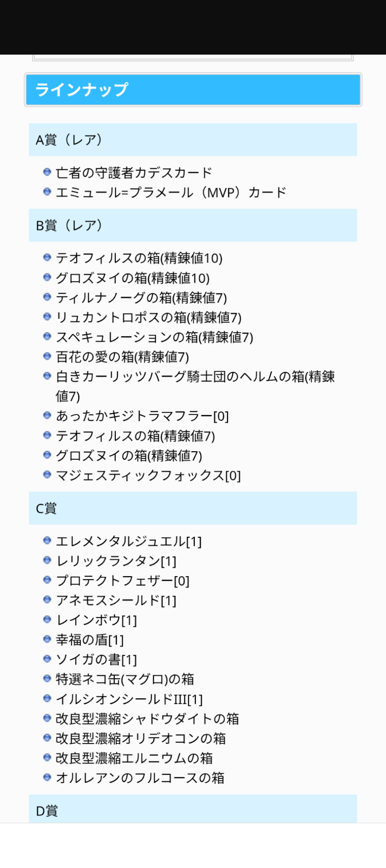Screen dimensions: 386x868
Task: Tap the bullet icon beside マジェスティックフォックス[0]
Action: tap(47, 474)
